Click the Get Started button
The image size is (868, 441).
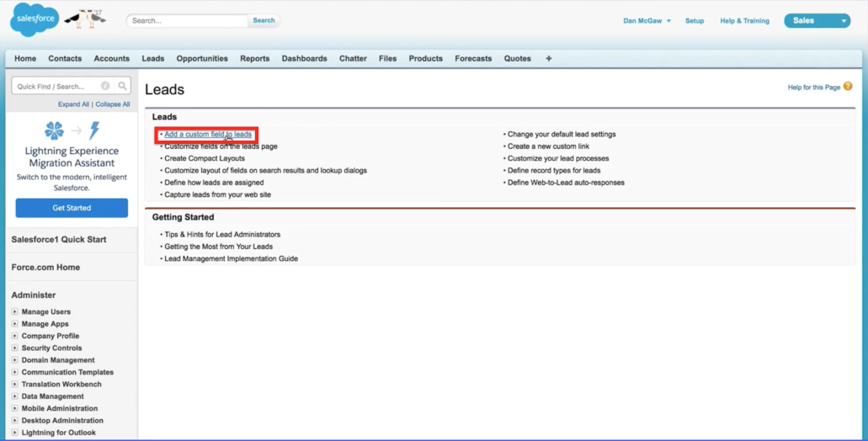(72, 208)
